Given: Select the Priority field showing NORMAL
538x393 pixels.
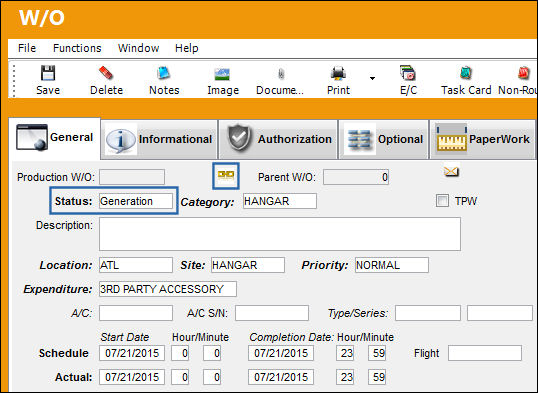Looking at the screenshot, I should 391,265.
